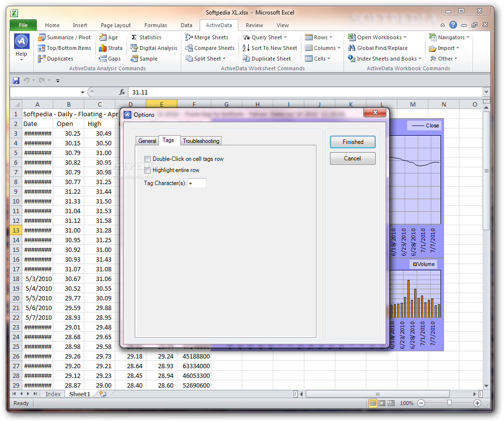Enable Double-Click on cell tags row
Viewport: 504px width, 422px height.
coord(147,159)
